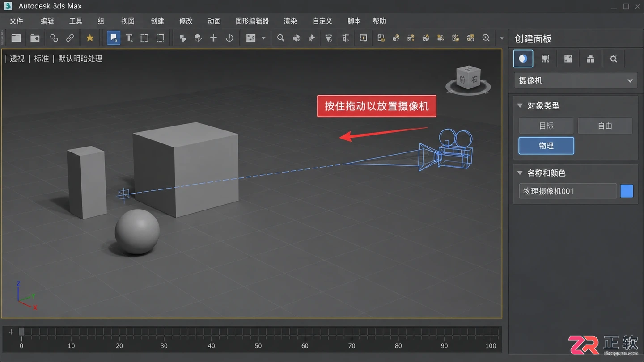Screen dimensions: 644x362
Task: Click the Unlink Selection chain icon
Action: 70,38
